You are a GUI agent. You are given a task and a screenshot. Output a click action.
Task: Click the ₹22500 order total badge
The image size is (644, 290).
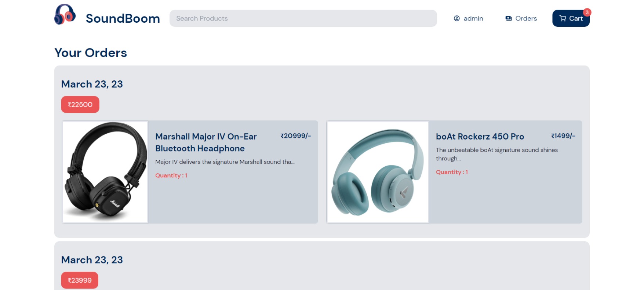80,105
